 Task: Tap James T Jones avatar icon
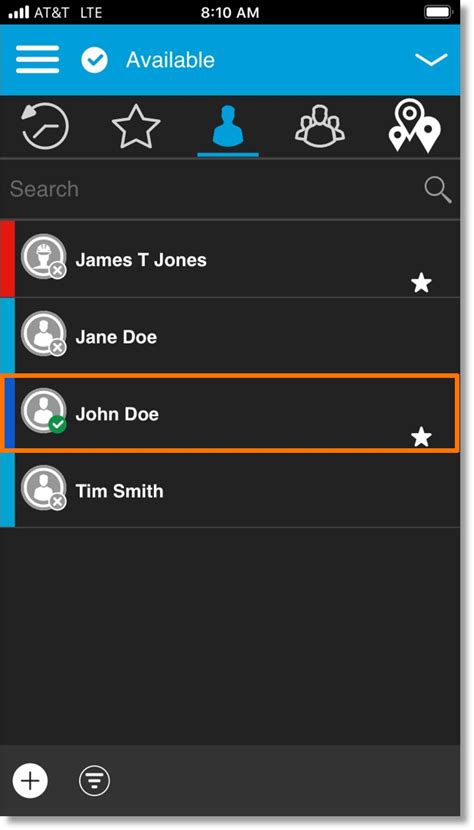tap(44, 257)
